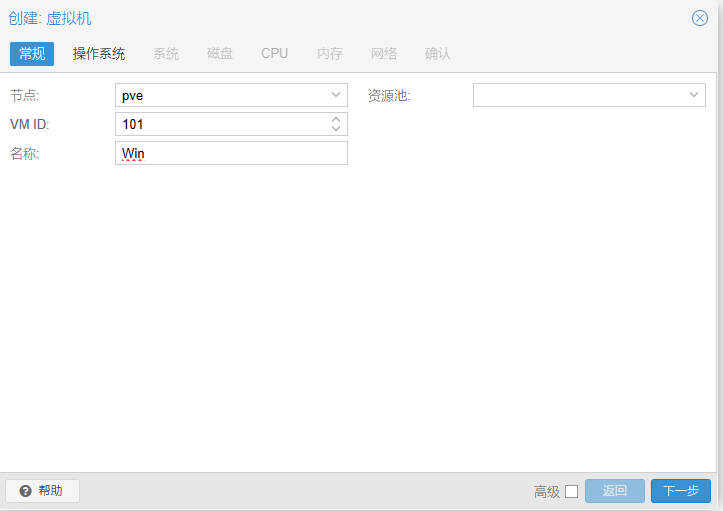
Task: Switch to the CPU tab
Action: (275, 53)
